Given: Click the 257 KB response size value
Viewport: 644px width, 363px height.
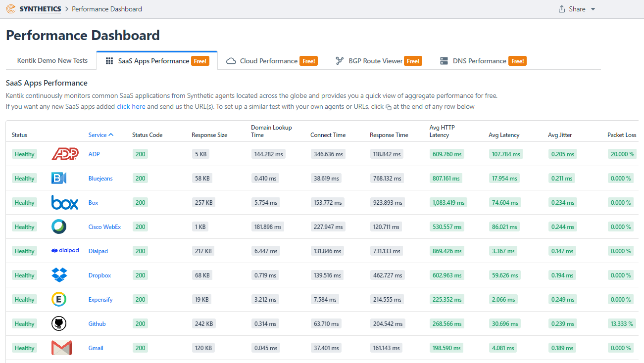Looking at the screenshot, I should click(203, 203).
